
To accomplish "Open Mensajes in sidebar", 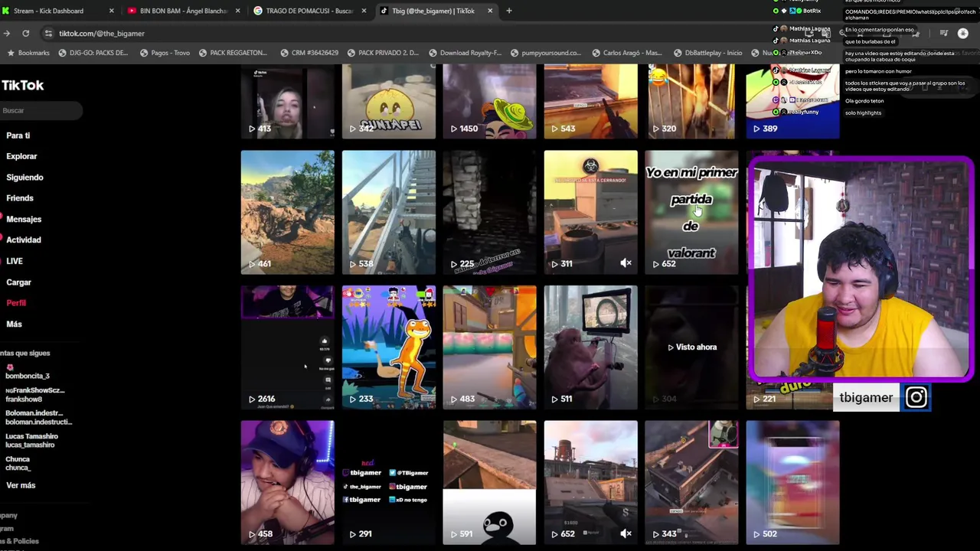I will (24, 219).
